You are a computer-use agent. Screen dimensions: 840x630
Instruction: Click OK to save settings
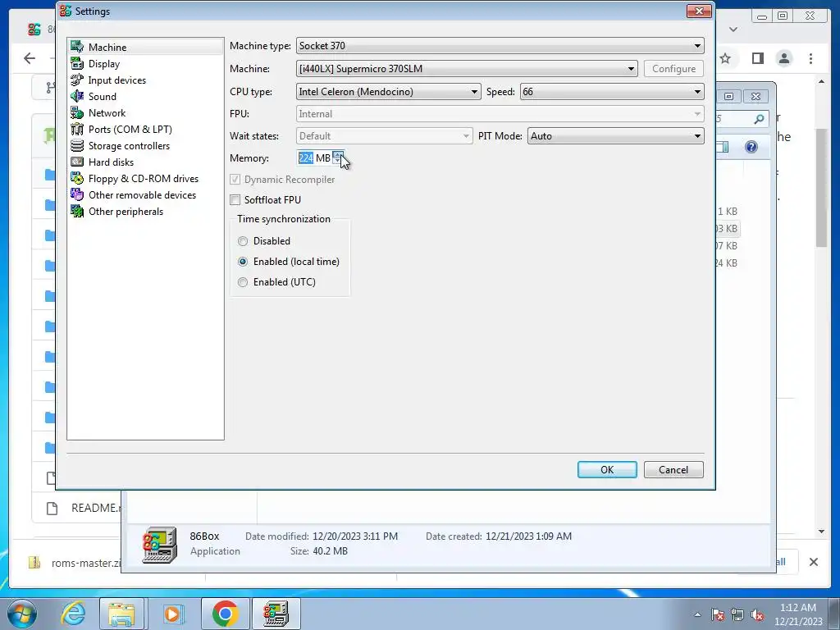point(607,470)
